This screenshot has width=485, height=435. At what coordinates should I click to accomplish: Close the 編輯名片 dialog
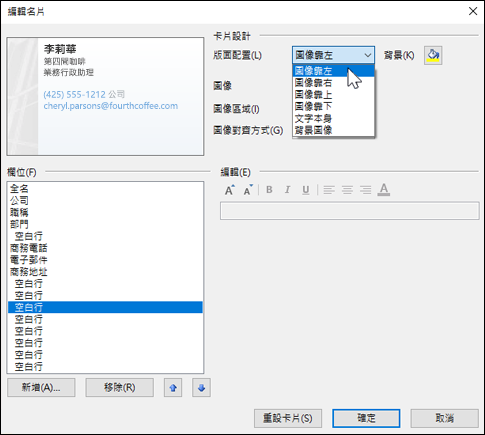click(473, 11)
